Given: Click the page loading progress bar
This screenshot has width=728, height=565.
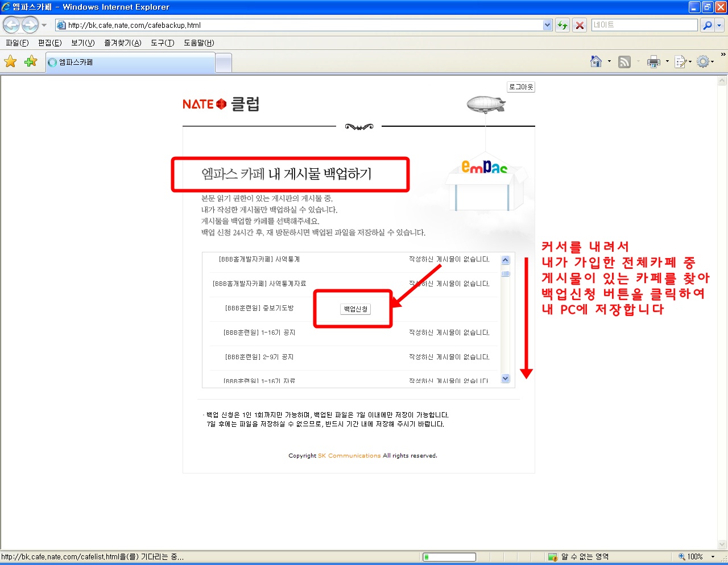Looking at the screenshot, I should [449, 557].
